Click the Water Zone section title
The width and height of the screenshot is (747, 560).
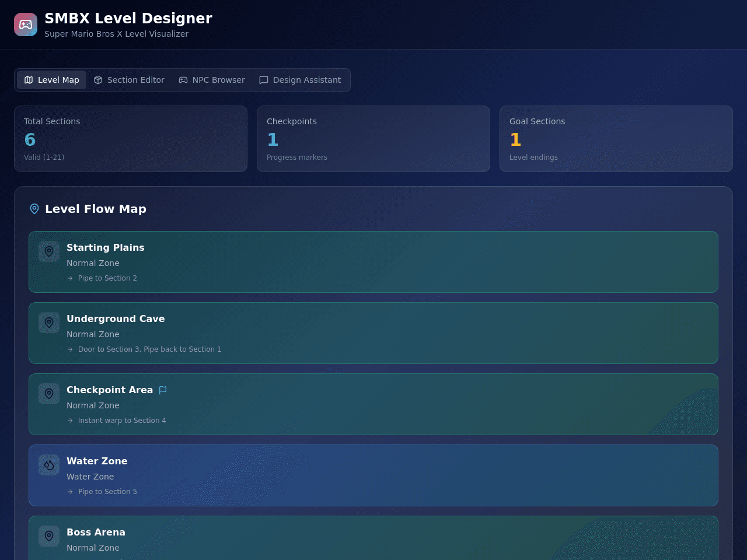point(97,461)
